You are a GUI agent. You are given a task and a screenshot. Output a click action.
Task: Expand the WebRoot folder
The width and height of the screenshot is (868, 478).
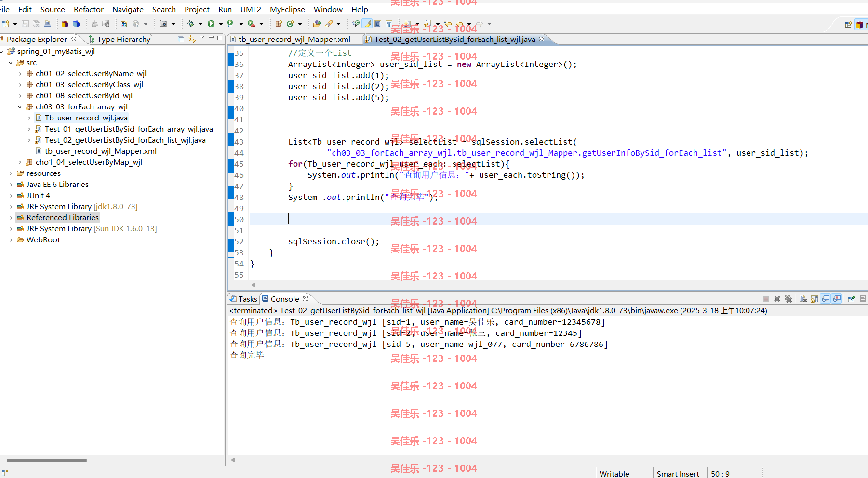[11, 240]
